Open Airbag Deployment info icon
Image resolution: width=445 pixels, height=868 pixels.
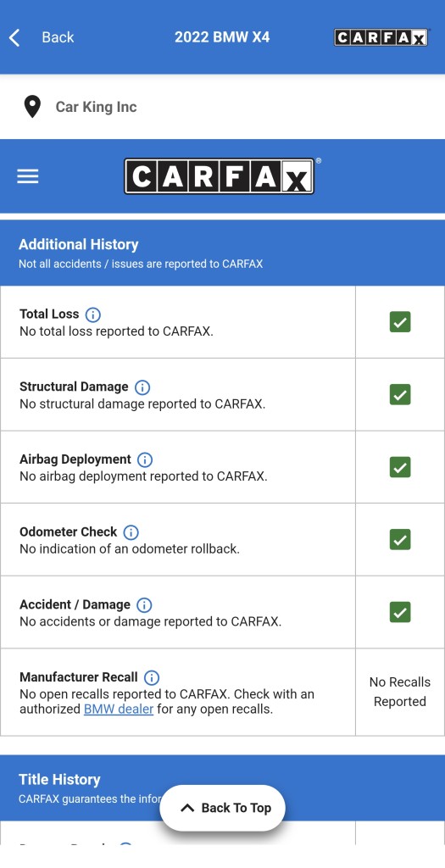pyautogui.click(x=145, y=460)
